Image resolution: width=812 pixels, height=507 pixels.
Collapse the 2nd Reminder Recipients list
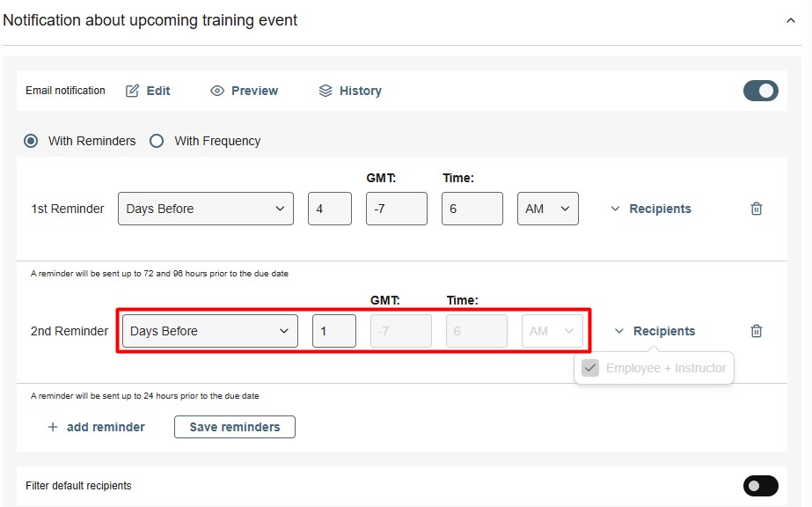click(x=655, y=331)
